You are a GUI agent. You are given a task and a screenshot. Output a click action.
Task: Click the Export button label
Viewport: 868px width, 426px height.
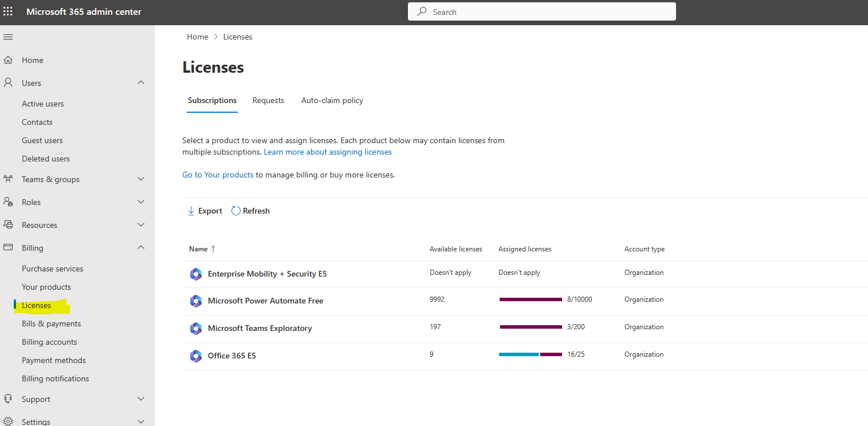point(210,211)
